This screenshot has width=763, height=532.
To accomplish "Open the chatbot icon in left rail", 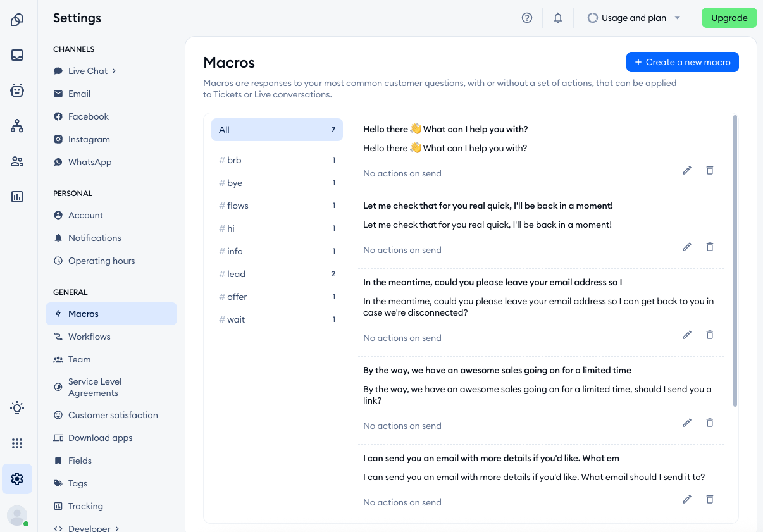I will (x=17, y=90).
